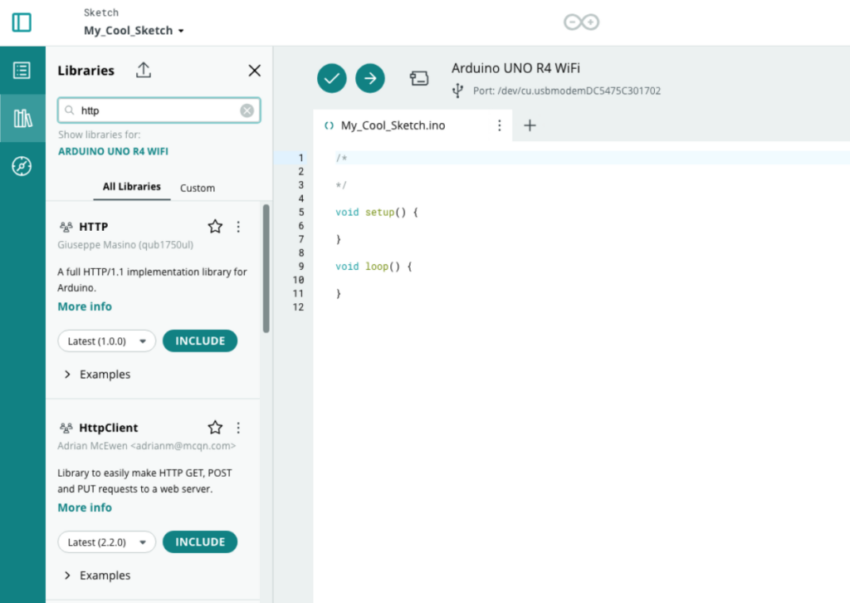Open the Reference compass icon in the sidebar
The height and width of the screenshot is (603, 850).
(x=22, y=166)
